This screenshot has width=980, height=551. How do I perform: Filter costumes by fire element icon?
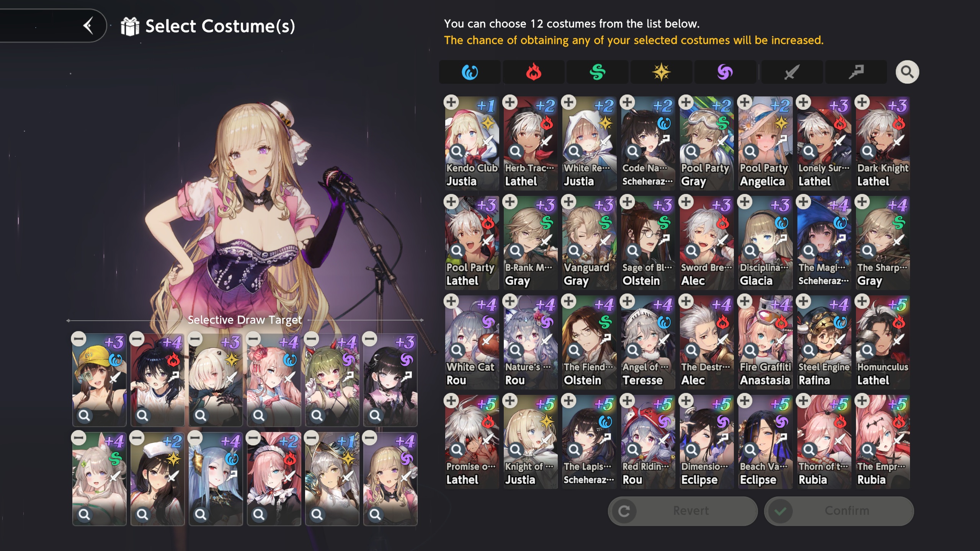tap(534, 72)
